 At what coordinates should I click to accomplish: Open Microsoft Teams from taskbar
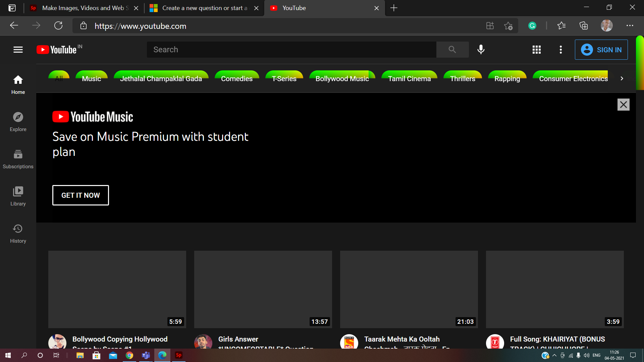pos(146,355)
